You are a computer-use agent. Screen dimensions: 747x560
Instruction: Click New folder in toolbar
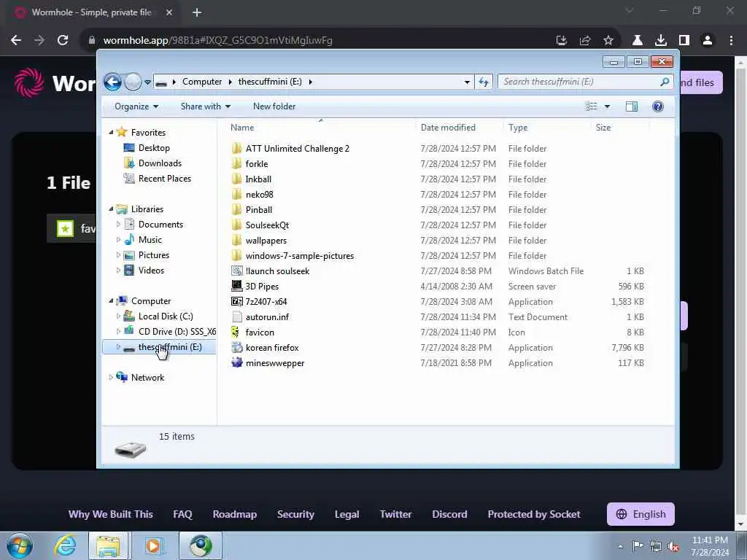(x=274, y=106)
